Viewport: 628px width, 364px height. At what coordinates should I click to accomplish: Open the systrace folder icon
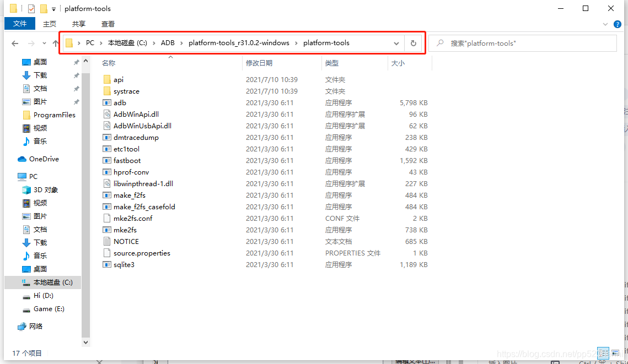pos(107,91)
